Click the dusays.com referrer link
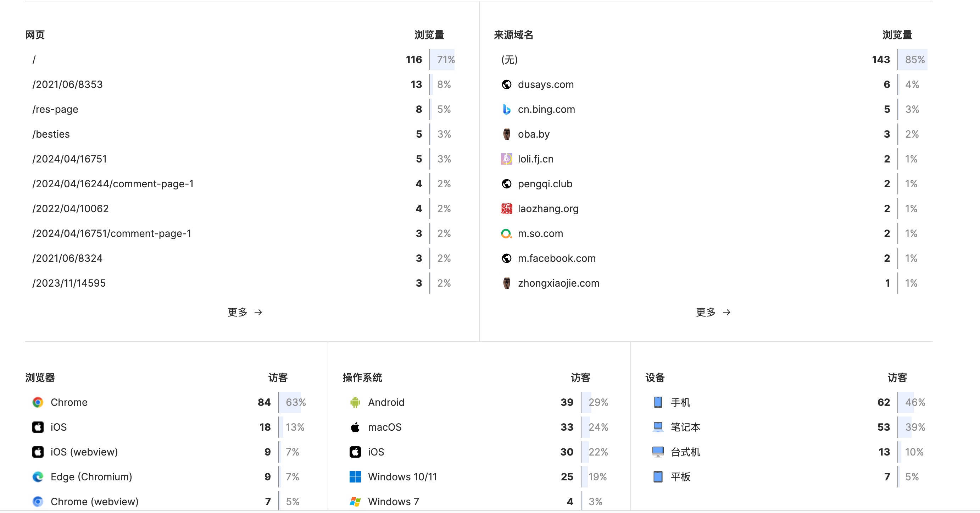This screenshot has height=513, width=980. coord(546,84)
